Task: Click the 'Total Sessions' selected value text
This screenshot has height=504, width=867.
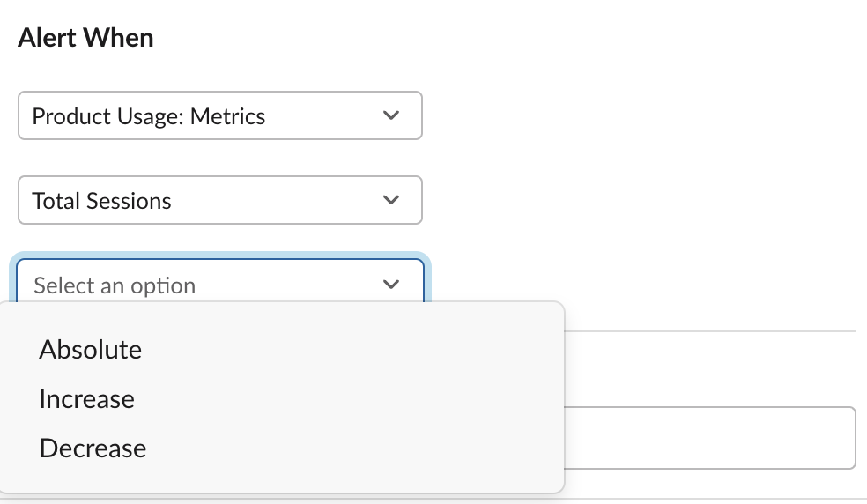Action: (x=102, y=201)
